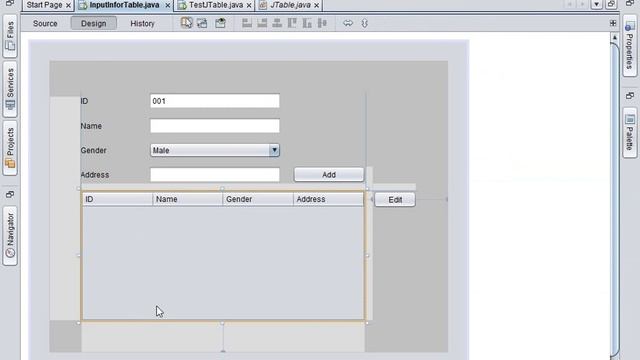Maximize the editor window icon

click(x=611, y=4)
